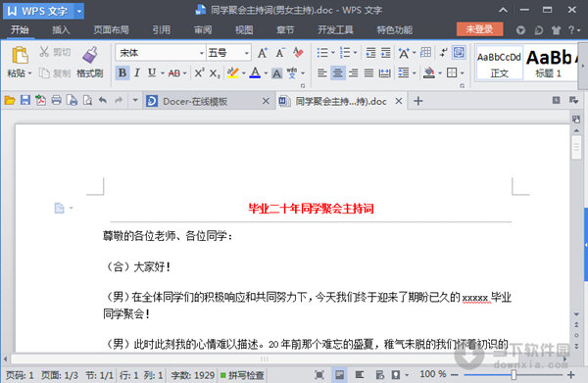Toggle spell check in the status bar

(x=242, y=375)
